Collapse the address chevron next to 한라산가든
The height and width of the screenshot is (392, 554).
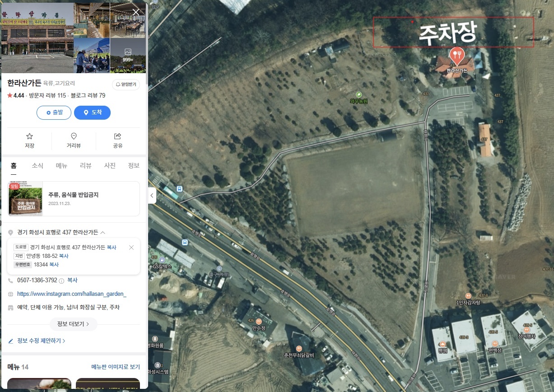click(103, 233)
